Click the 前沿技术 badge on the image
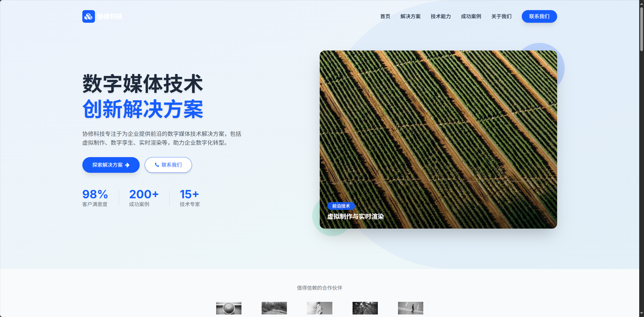Viewport: 644px width, 317px height. pos(341,206)
